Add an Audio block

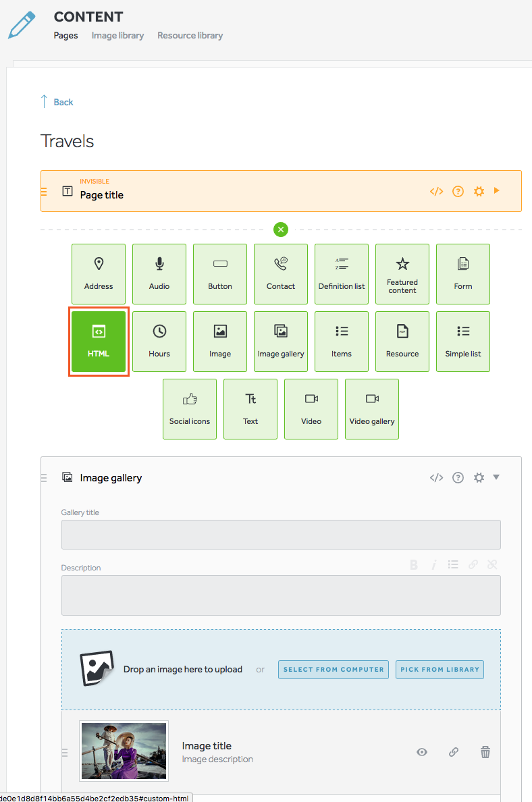[159, 274]
